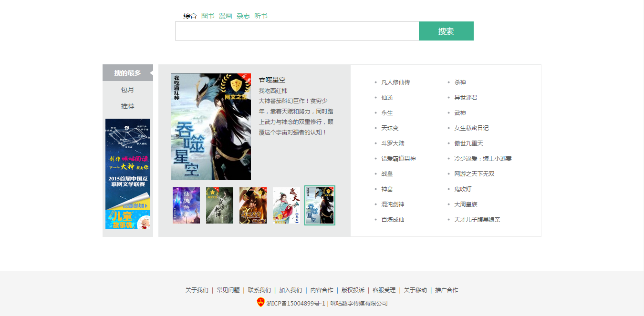Select the golden warrior cover thumbnail
The width and height of the screenshot is (644, 316).
click(x=253, y=205)
